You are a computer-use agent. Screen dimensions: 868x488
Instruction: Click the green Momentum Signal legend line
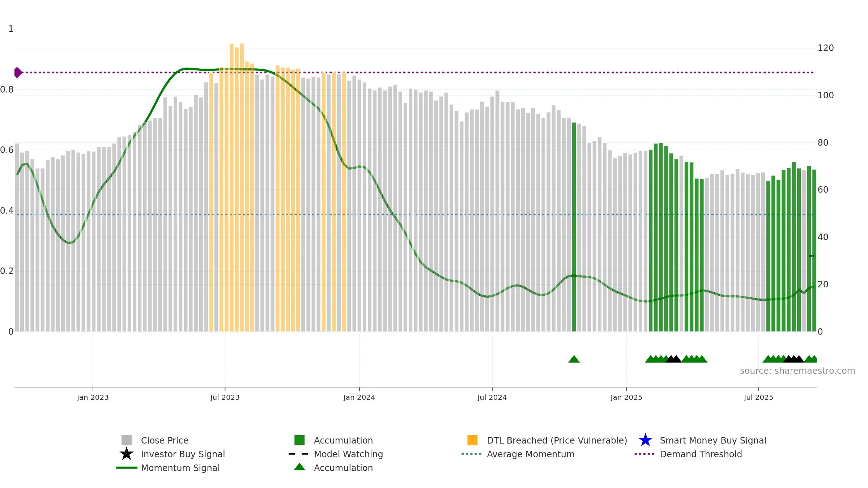pyautogui.click(x=127, y=468)
